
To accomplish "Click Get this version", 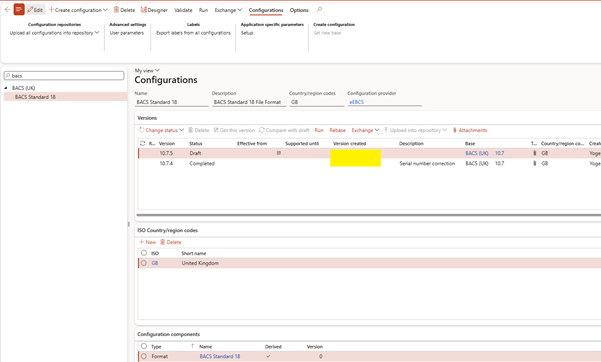I will click(x=234, y=130).
